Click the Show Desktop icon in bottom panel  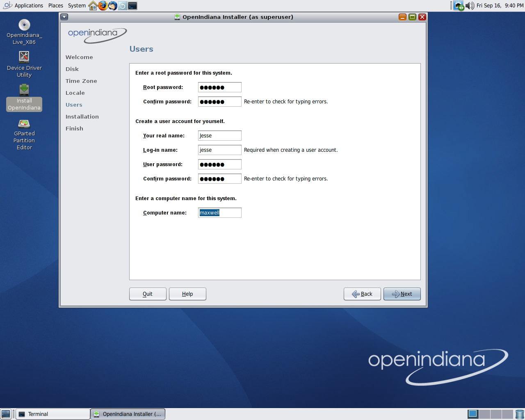tap(6, 414)
